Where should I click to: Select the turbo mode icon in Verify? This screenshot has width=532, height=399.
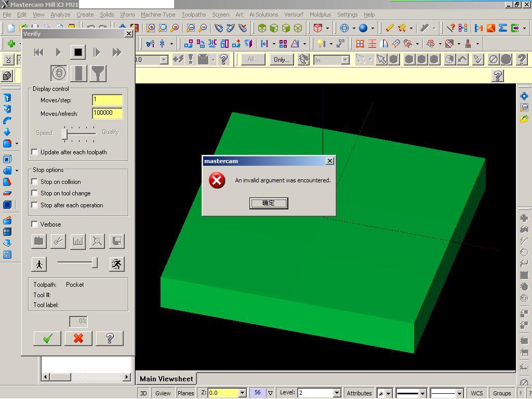pyautogui.click(x=59, y=73)
